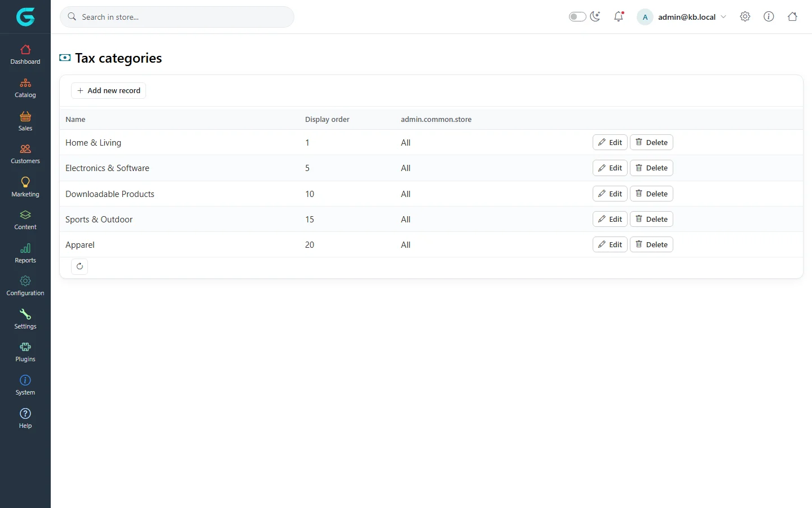The height and width of the screenshot is (508, 812).
Task: Open the Catalog section
Action: (25, 88)
